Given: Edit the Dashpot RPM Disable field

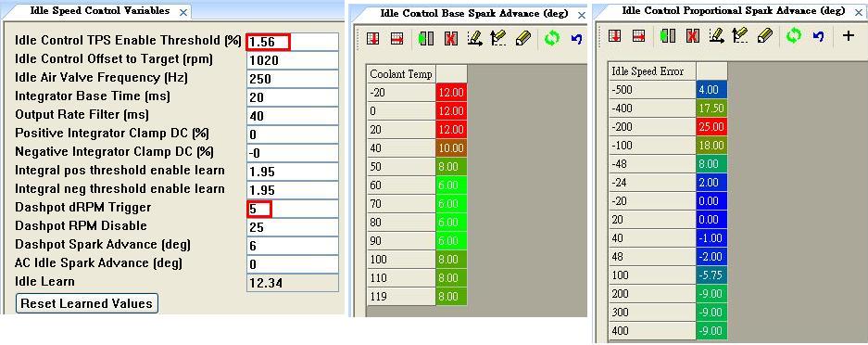Looking at the screenshot, I should click(293, 227).
